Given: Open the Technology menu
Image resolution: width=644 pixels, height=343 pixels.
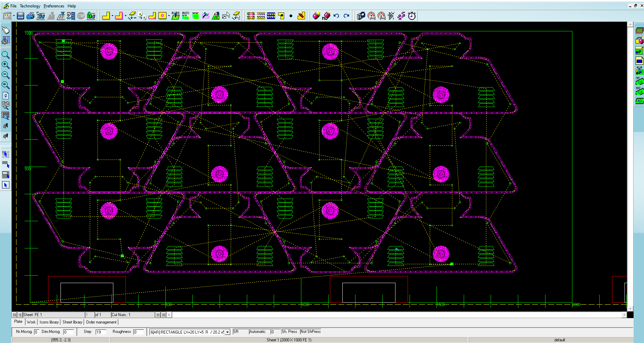Looking at the screenshot, I should pos(30,6).
